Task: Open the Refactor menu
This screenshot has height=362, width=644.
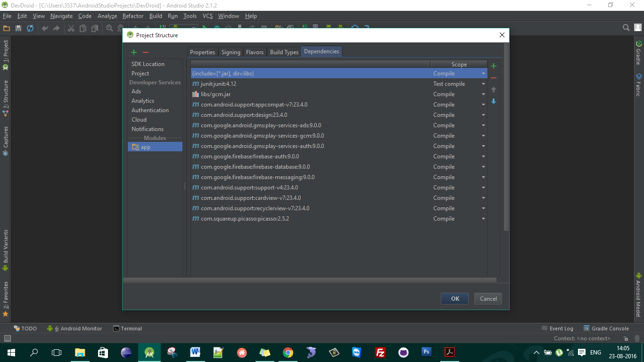Action: (133, 16)
